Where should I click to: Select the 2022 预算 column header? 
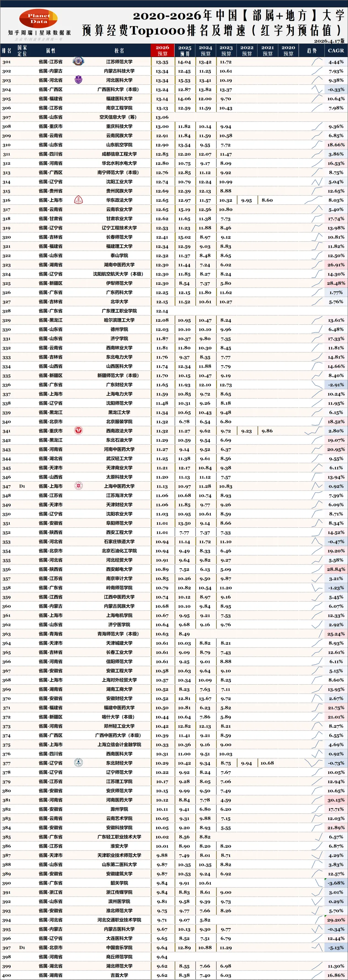tap(247, 51)
